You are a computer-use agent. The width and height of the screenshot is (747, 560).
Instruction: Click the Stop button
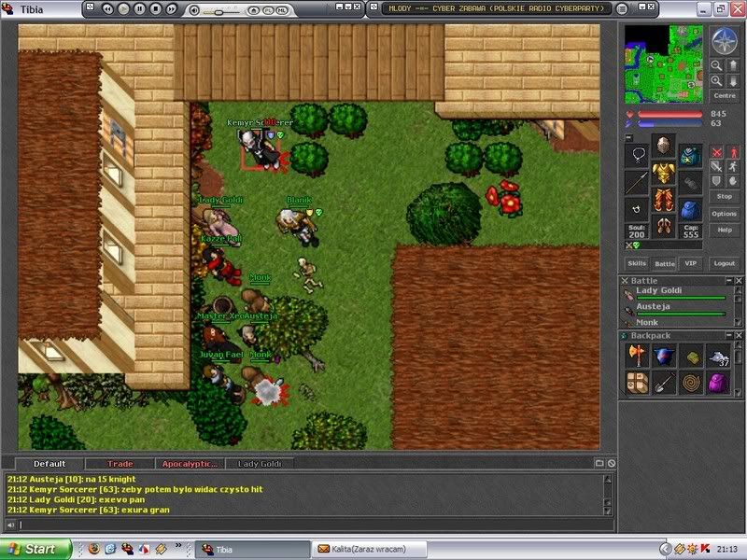(725, 196)
